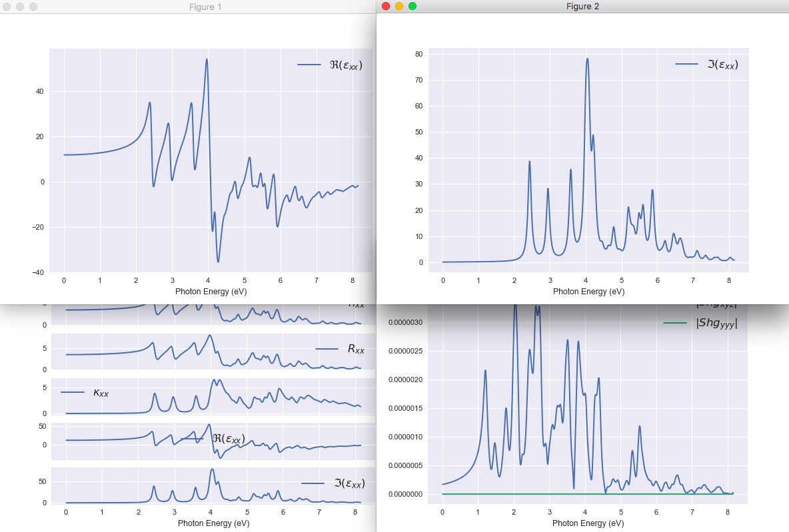Click the gray minimize button of Figure 1
Screen dimensions: 789x532
coord(20,6)
